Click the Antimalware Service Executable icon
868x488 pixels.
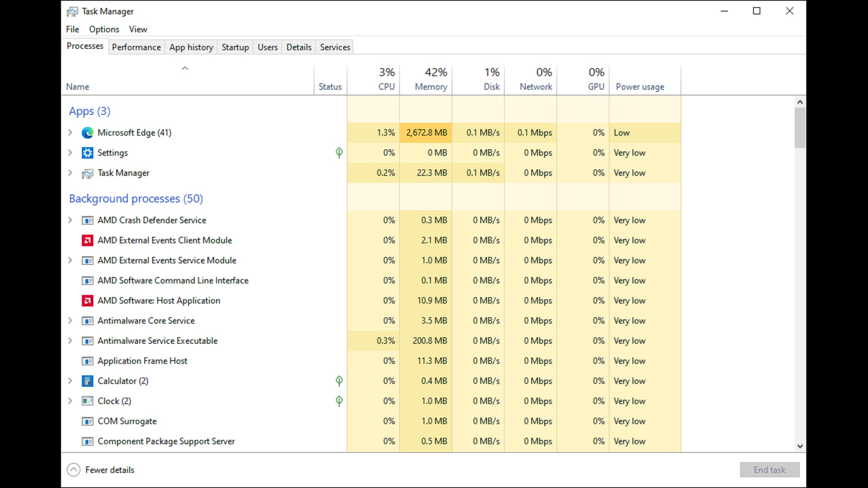point(87,341)
